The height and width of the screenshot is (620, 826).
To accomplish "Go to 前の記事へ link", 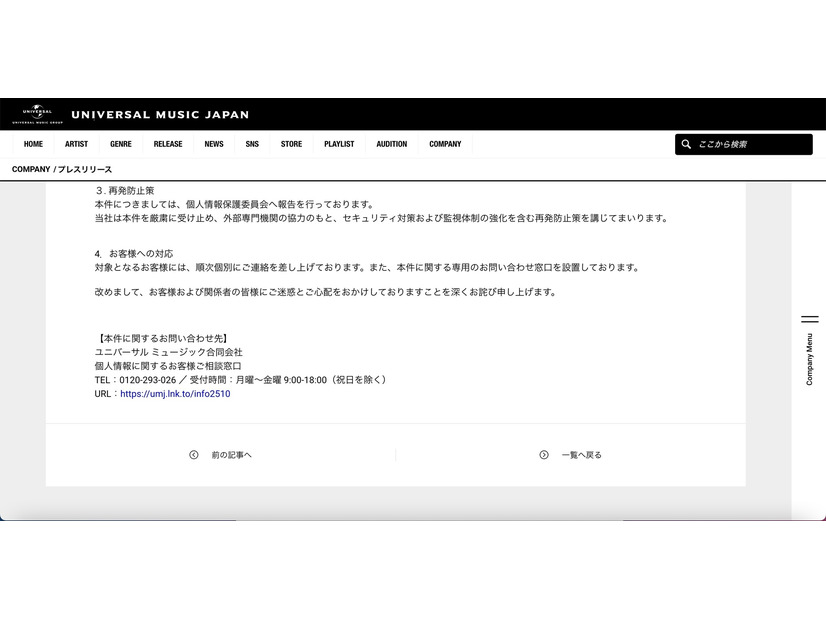I will (232, 455).
